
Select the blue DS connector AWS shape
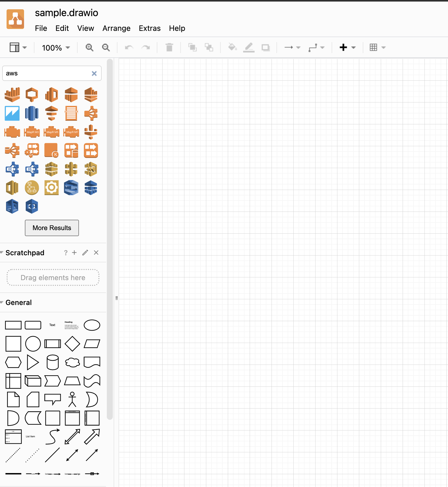(x=32, y=169)
